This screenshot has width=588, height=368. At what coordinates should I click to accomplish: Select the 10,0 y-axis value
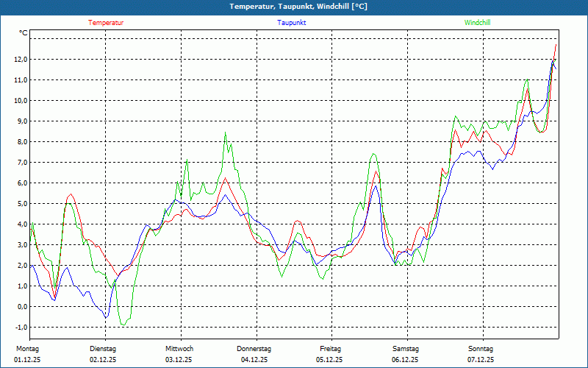[x=20, y=101]
